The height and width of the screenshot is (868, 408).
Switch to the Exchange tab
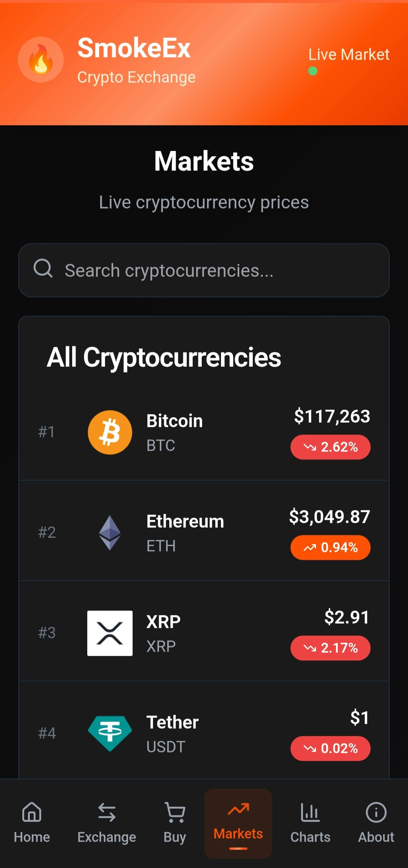click(x=107, y=823)
